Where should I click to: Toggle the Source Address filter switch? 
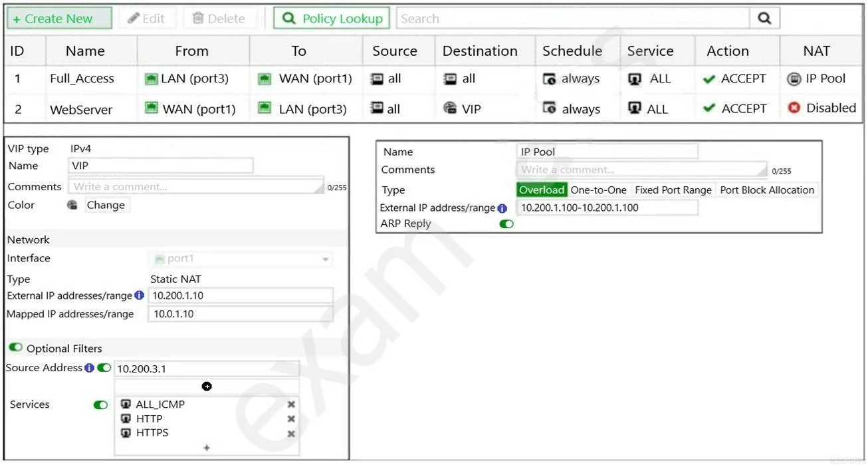coord(104,368)
